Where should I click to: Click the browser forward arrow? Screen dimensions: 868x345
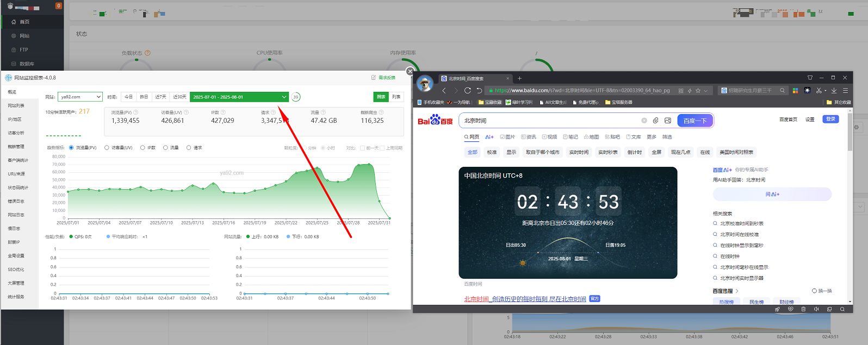coord(455,91)
